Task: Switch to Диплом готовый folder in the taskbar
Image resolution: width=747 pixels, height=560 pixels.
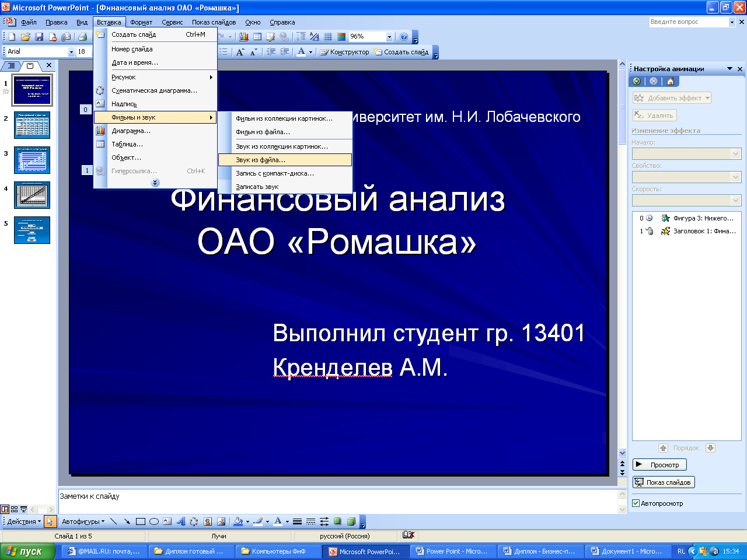Action: (x=192, y=551)
